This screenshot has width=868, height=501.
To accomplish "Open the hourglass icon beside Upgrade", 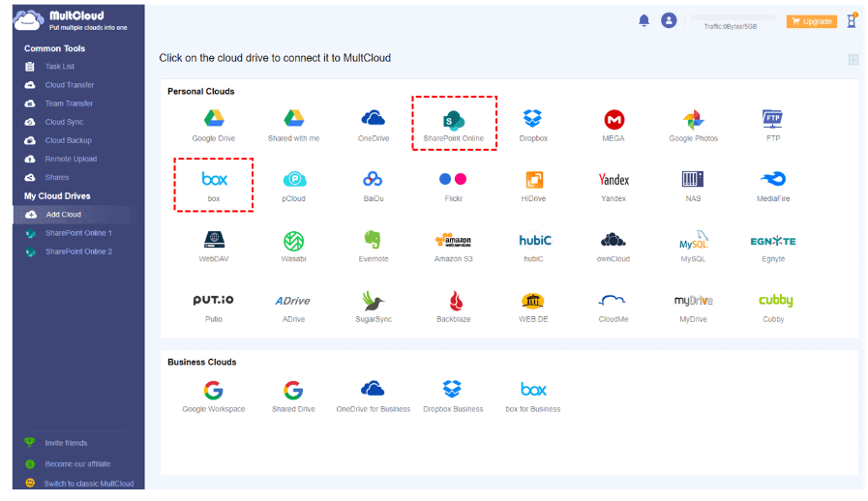I will 852,21.
